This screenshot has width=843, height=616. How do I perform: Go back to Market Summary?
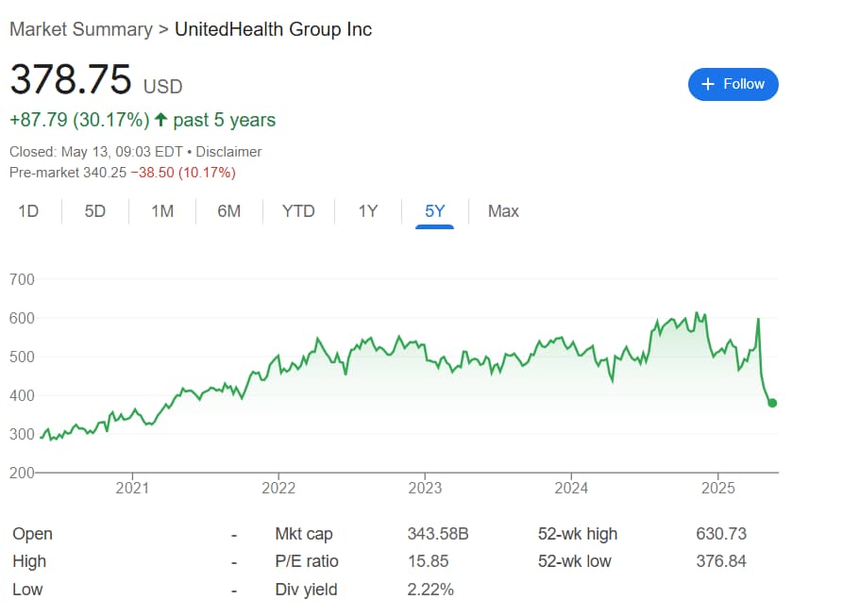click(81, 29)
